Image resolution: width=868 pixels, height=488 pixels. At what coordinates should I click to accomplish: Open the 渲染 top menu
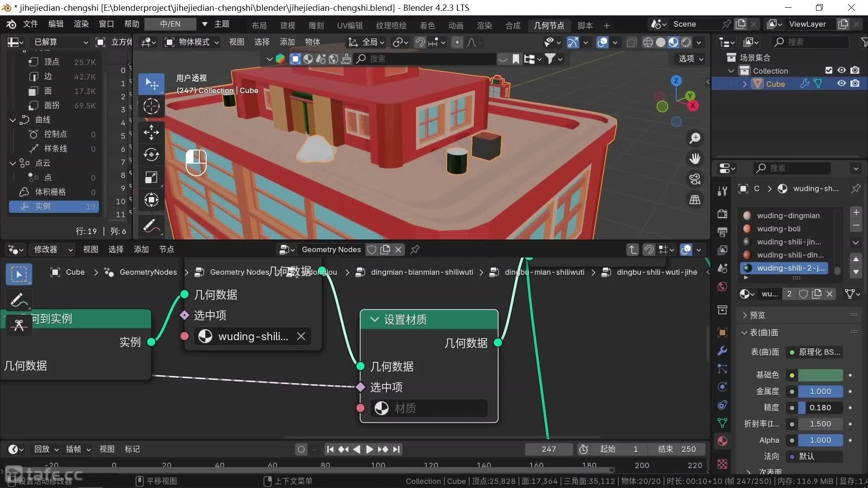(81, 24)
